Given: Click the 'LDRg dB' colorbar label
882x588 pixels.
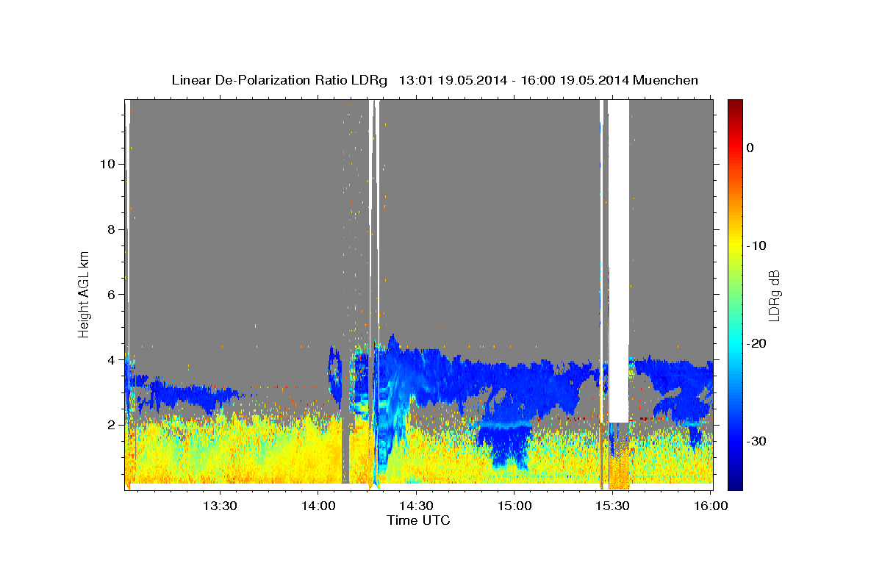Looking at the screenshot, I should click(x=773, y=295).
